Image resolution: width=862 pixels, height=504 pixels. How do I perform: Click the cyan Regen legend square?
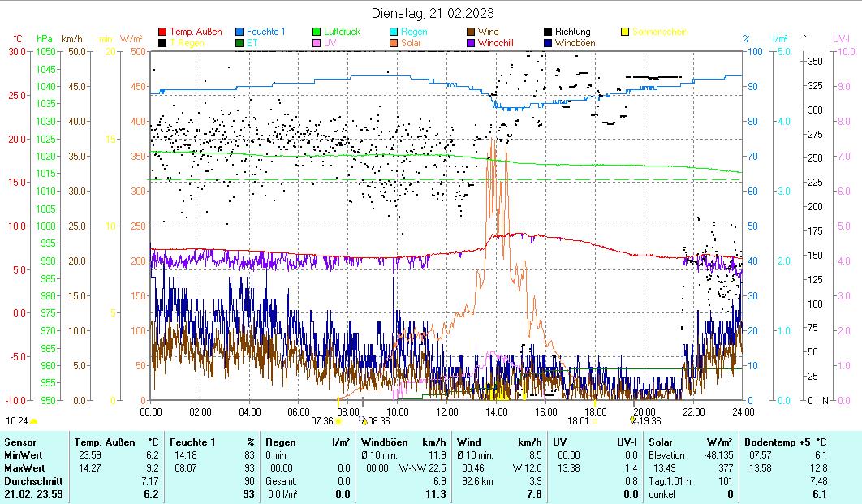point(394,32)
